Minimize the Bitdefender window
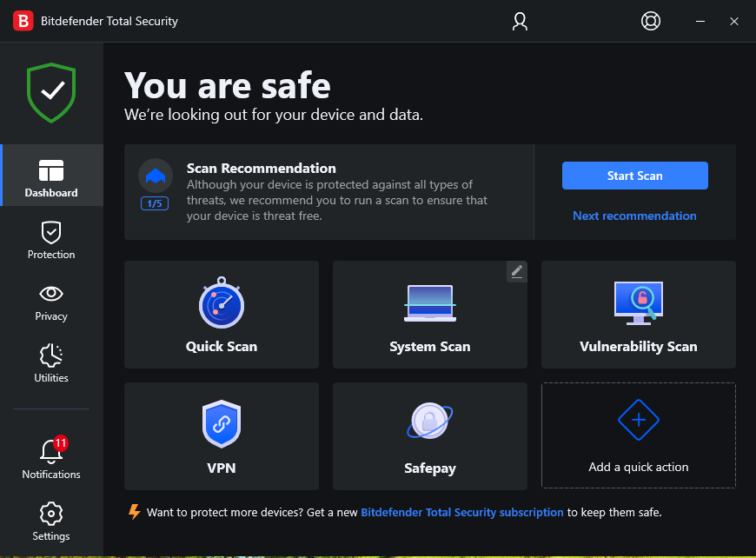 (x=700, y=21)
